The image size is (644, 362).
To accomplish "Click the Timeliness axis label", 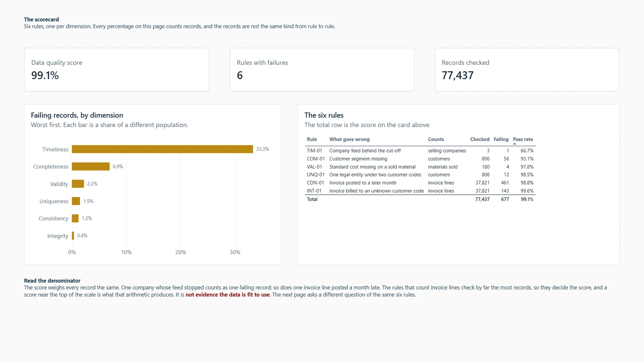I will pos(55,149).
